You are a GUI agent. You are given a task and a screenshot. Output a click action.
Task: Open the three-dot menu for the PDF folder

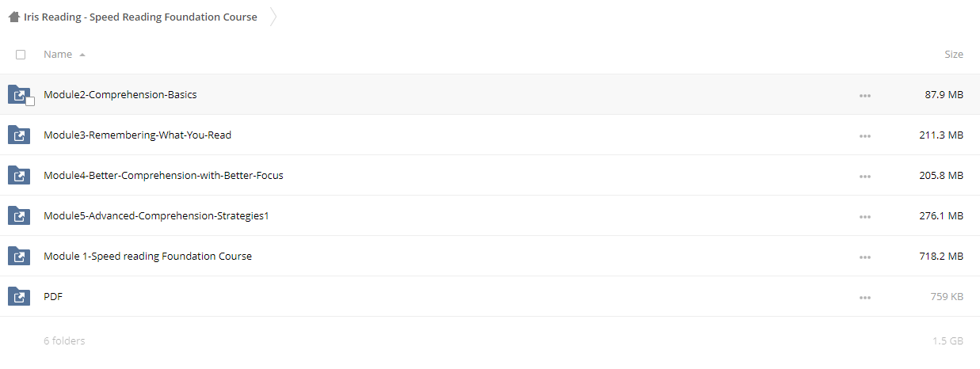[864, 297]
